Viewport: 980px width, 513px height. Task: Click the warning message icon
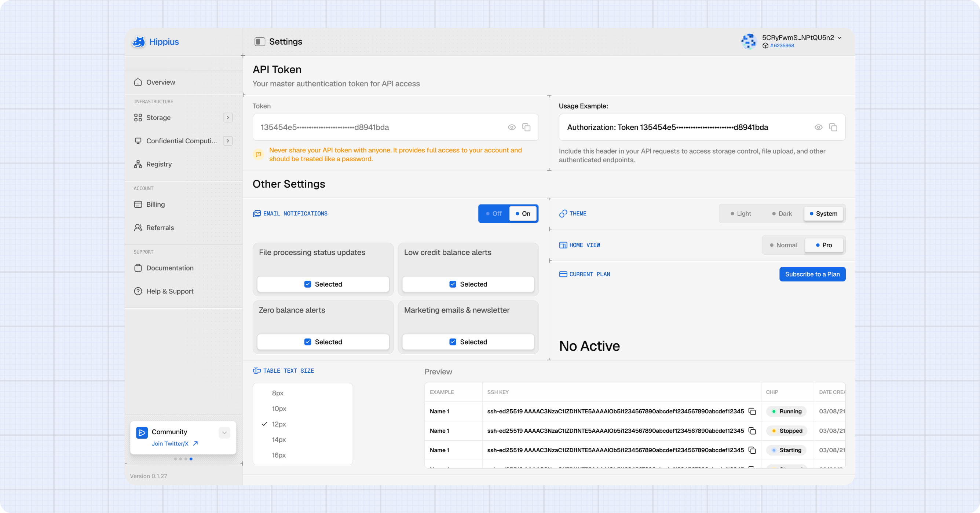click(258, 154)
